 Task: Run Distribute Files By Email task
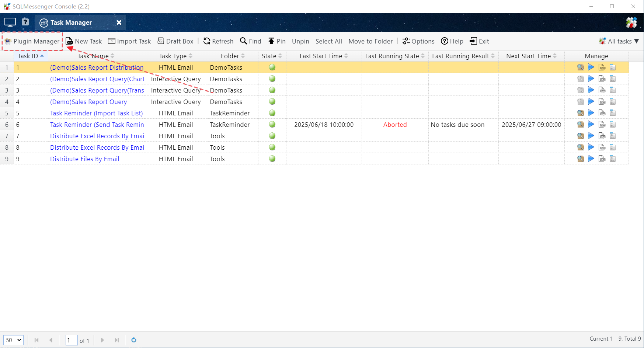pyautogui.click(x=591, y=159)
